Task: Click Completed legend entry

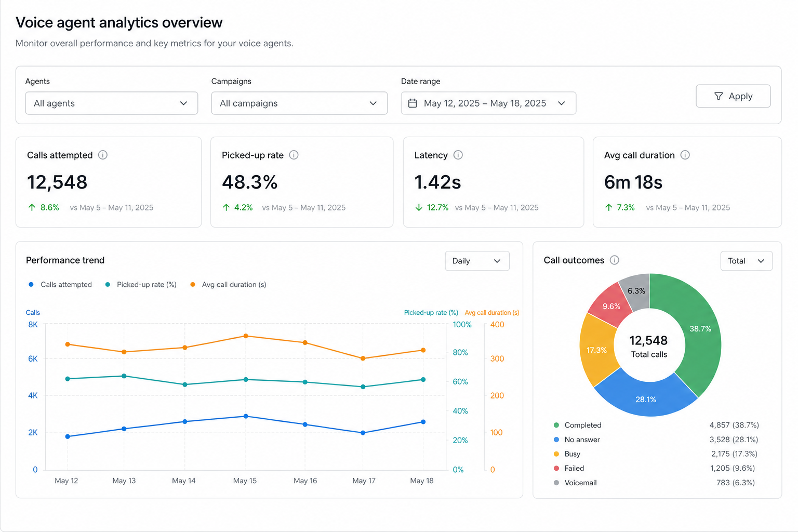Action: coord(578,425)
